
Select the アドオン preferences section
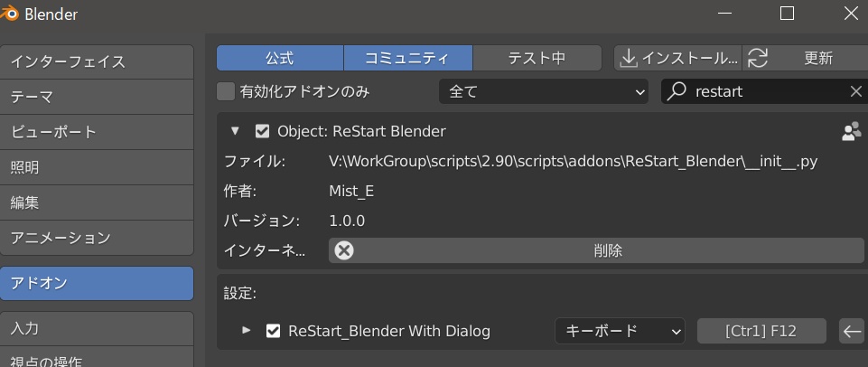click(97, 283)
